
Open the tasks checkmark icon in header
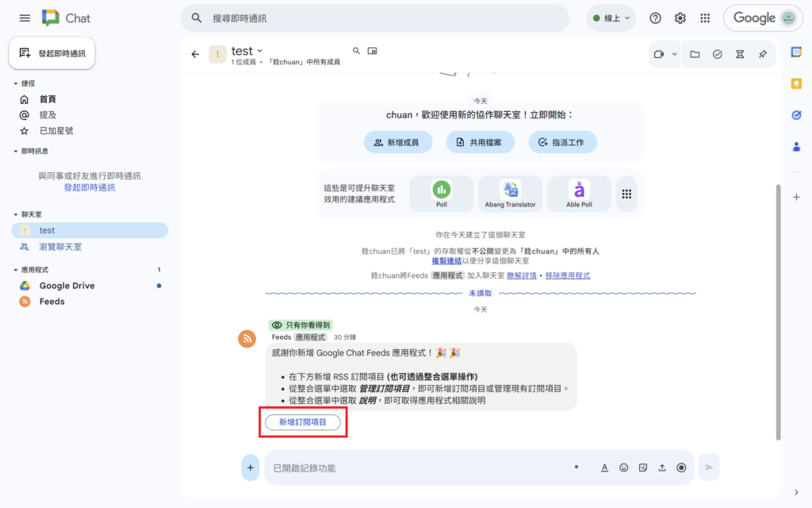[718, 54]
